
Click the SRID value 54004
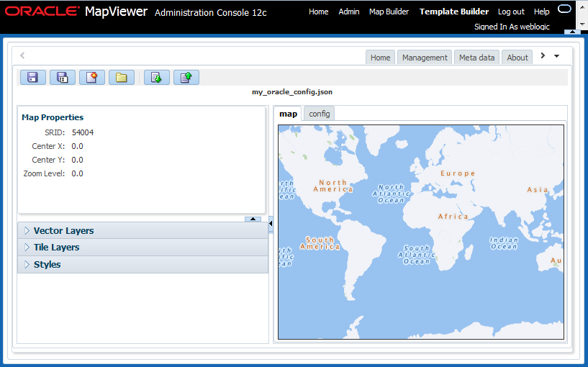pos(83,132)
